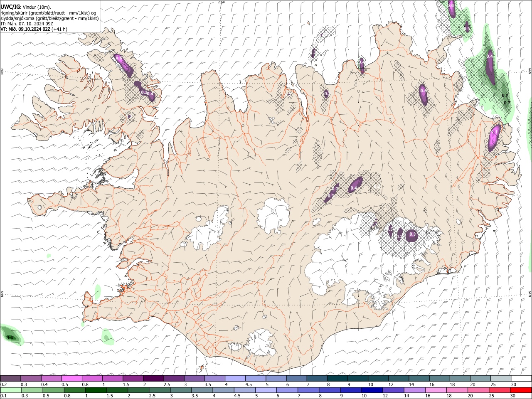The image size is (532, 399).
Task: Click the 'slydda/snjókoma' legend description line
Action: pyautogui.click(x=49, y=18)
